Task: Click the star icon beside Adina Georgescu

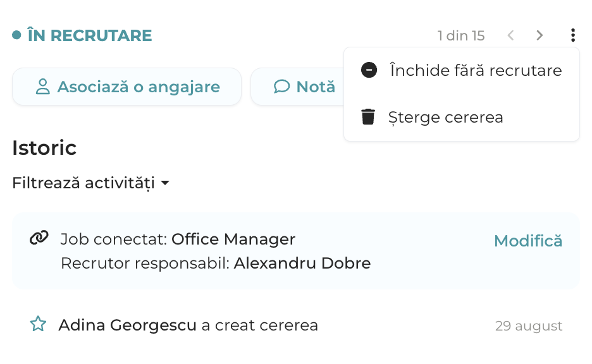Action: pos(38,324)
